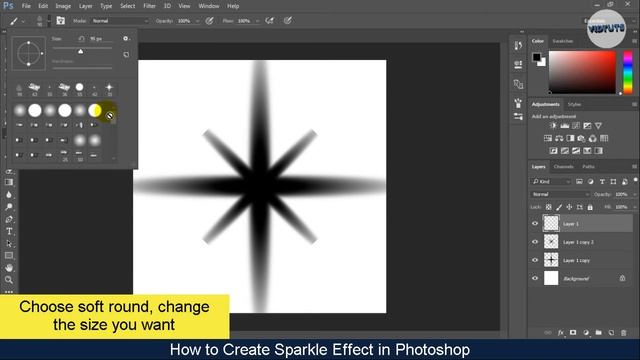This screenshot has height=360, width=640.
Task: Open the Layer menu
Action: pos(85,6)
